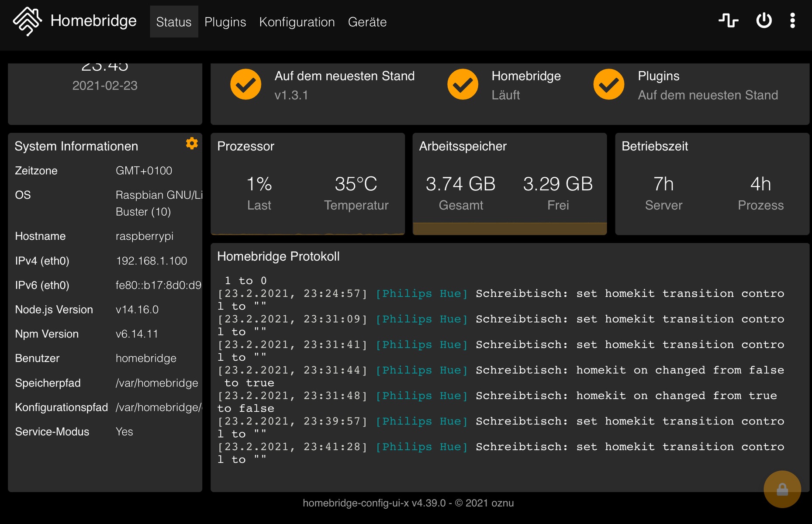Click the Homebridge logo icon
Screen dimensions: 812x524
coord(27,21)
